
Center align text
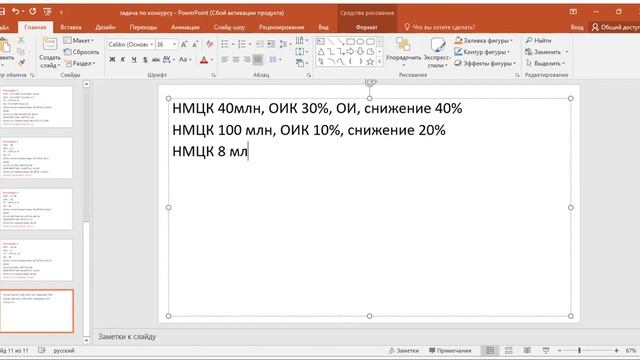[x=236, y=60]
